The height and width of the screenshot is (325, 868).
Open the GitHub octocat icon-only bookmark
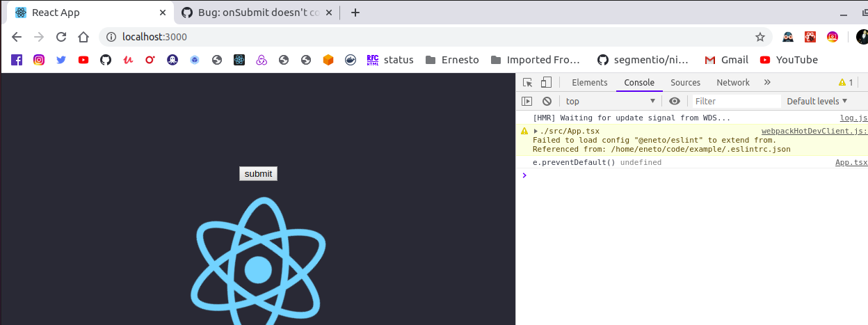coord(106,60)
